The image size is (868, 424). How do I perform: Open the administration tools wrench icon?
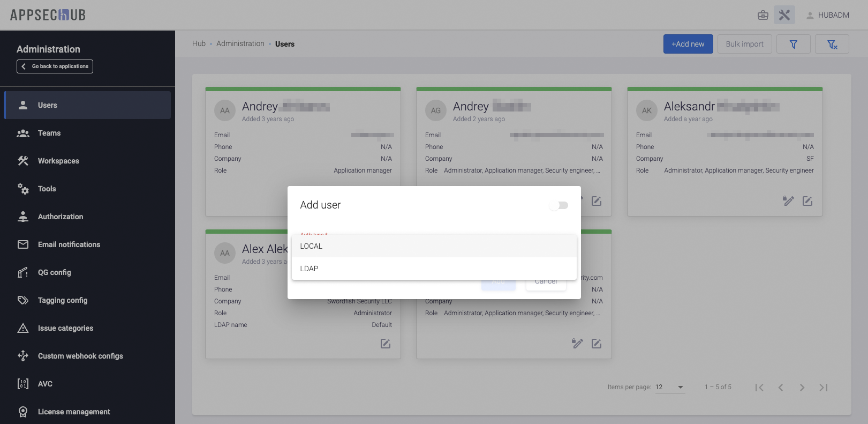784,15
